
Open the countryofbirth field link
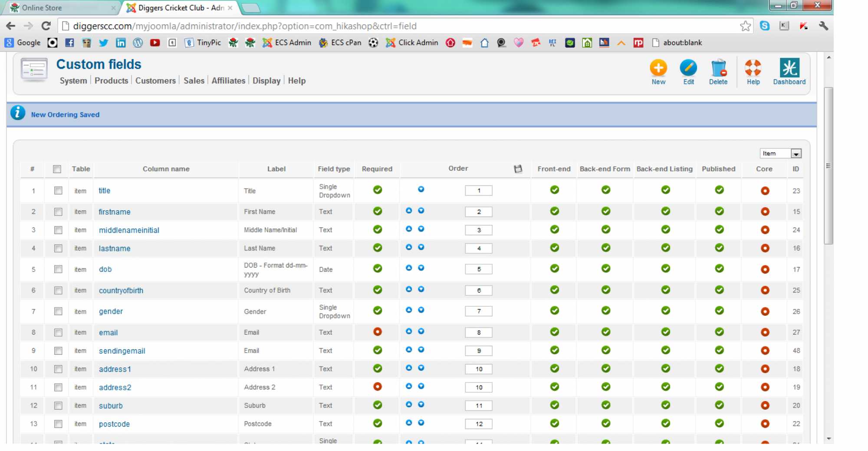121,291
